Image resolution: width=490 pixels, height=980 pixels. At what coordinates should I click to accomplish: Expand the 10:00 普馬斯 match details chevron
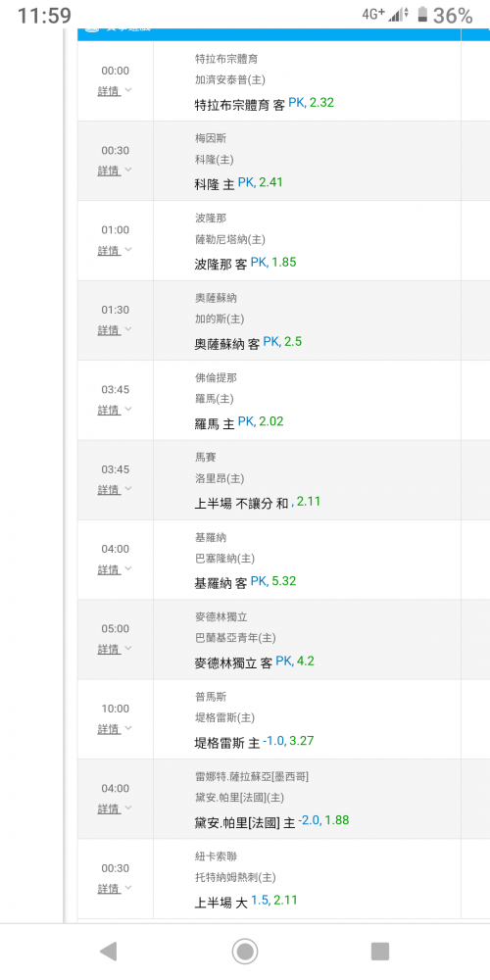[x=128, y=728]
